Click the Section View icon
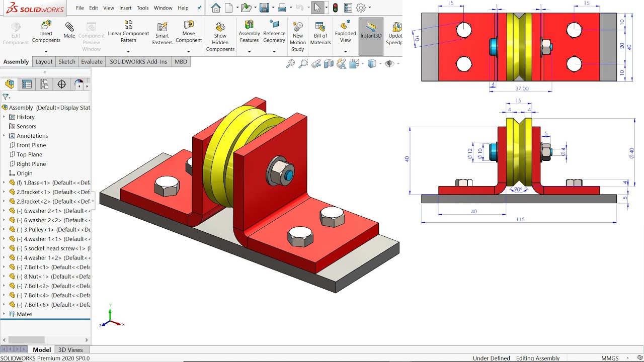This screenshot has height=362, width=644. 329,63
